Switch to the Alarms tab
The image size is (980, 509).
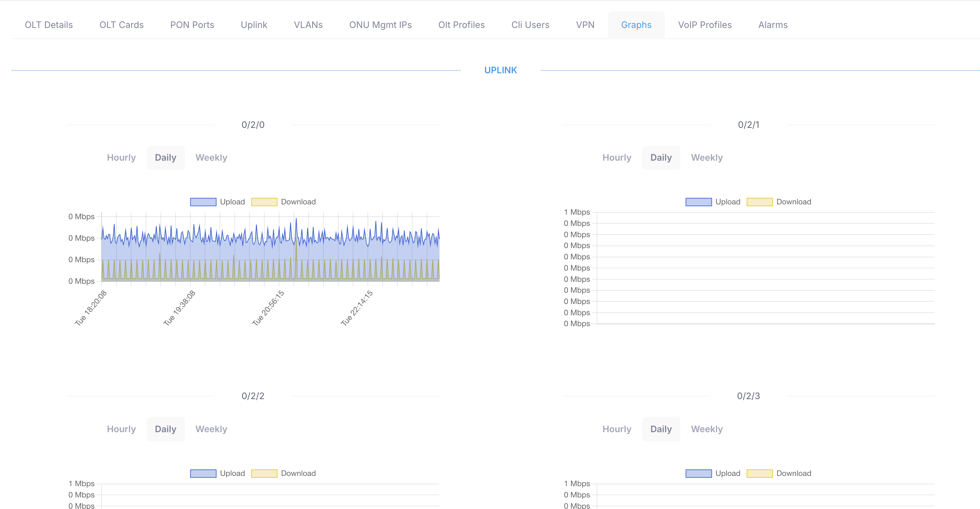pyautogui.click(x=773, y=25)
